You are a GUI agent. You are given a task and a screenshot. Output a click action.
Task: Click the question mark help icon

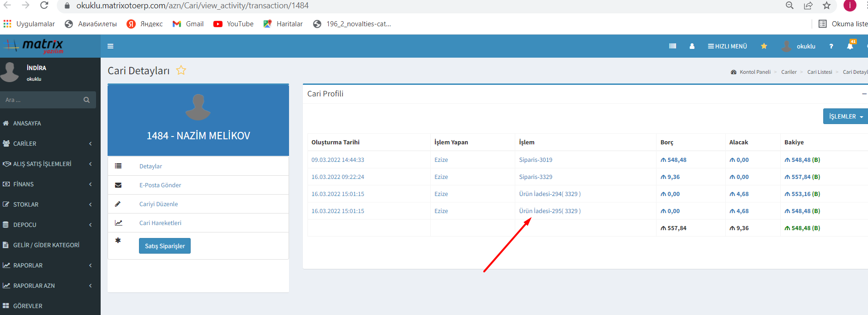831,46
